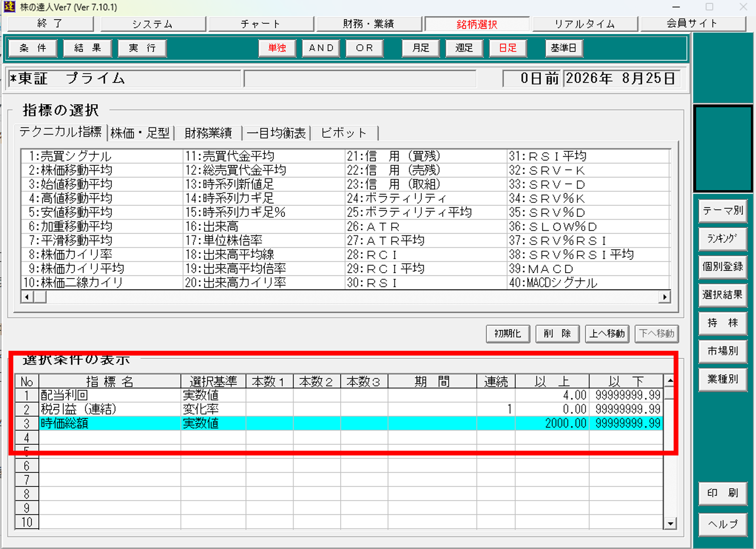Click the 0日前 field
Image resolution: width=756 pixels, height=549 pixels.
[x=532, y=79]
